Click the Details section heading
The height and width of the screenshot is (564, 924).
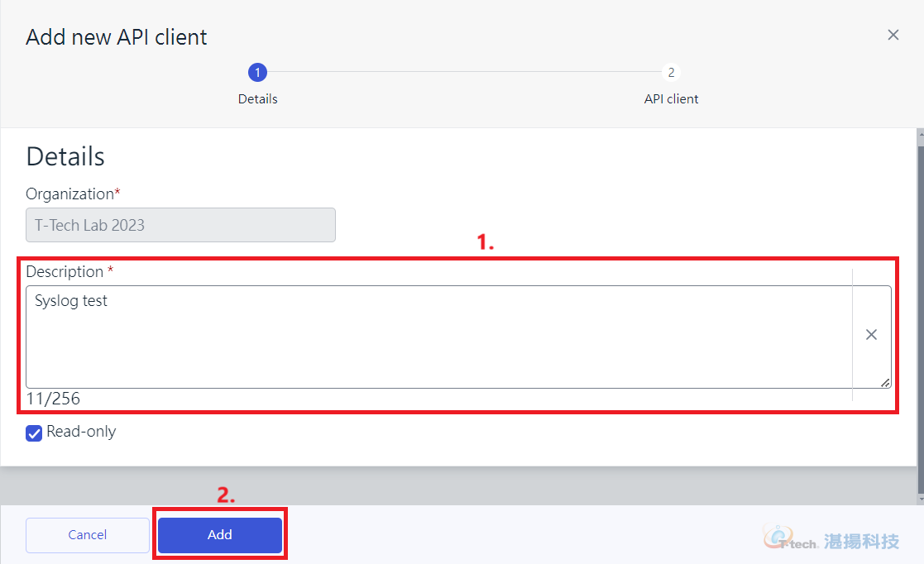(65, 157)
